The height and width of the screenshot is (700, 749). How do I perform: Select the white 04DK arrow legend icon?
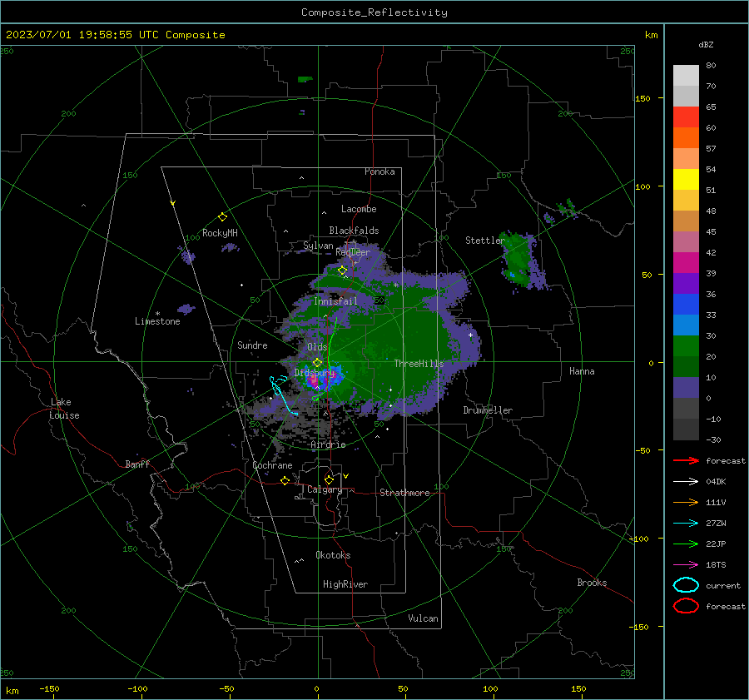686,482
